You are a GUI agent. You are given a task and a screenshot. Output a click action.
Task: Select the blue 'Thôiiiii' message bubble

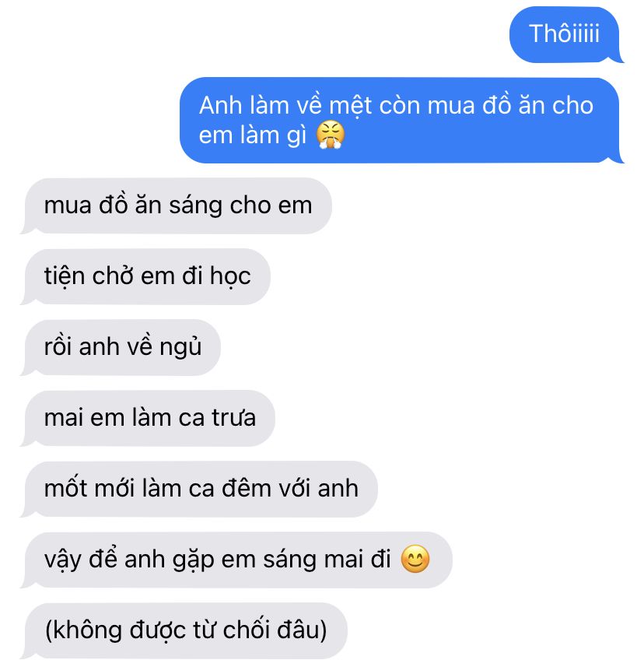[x=565, y=34]
